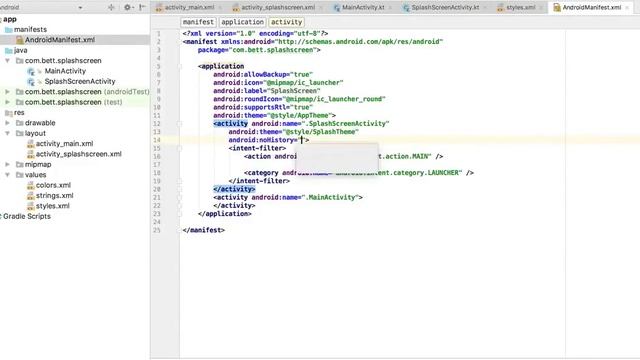The width and height of the screenshot is (640, 360).
Task: Collapse the layout folder
Action: 7,133
